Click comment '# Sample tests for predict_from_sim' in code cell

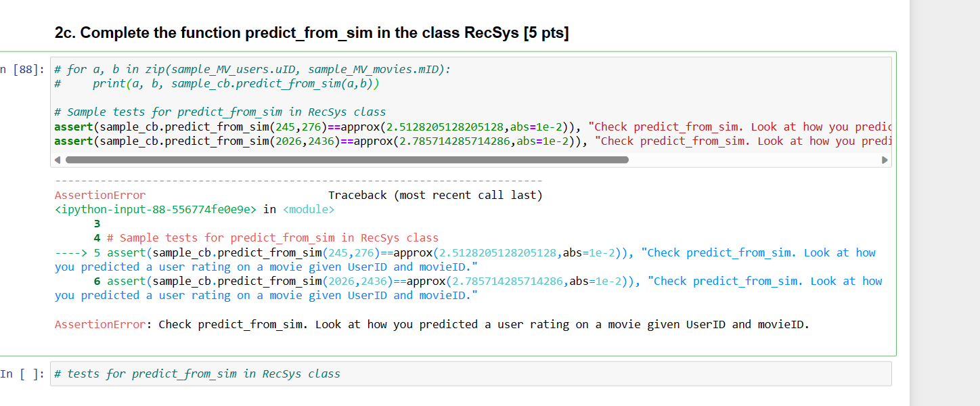click(x=220, y=112)
